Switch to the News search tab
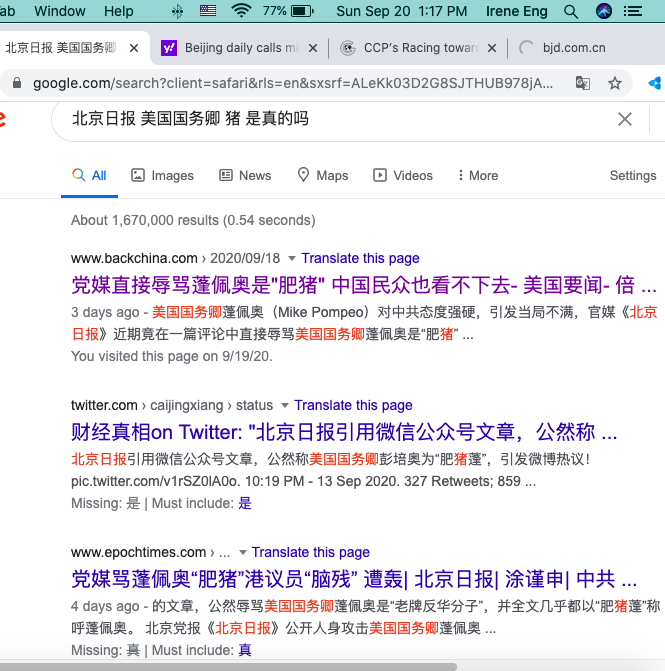The height and width of the screenshot is (671, 665). point(245,175)
